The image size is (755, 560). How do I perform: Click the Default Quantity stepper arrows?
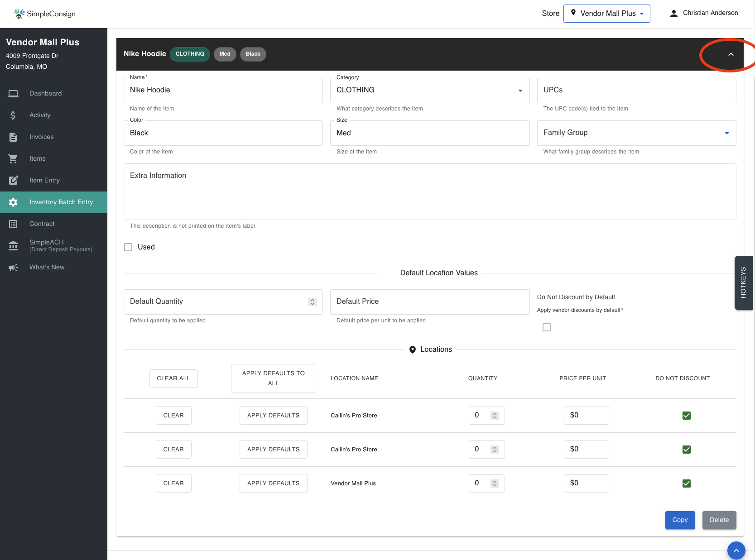(x=313, y=302)
